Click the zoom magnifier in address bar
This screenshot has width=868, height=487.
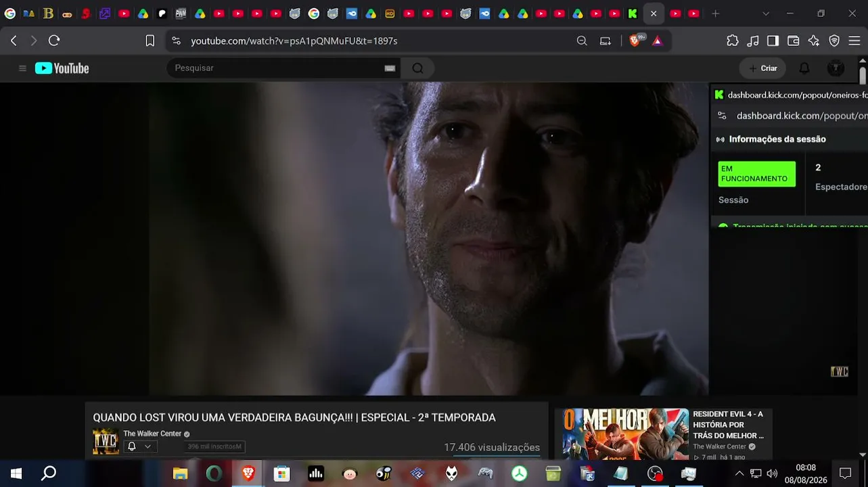pos(582,41)
